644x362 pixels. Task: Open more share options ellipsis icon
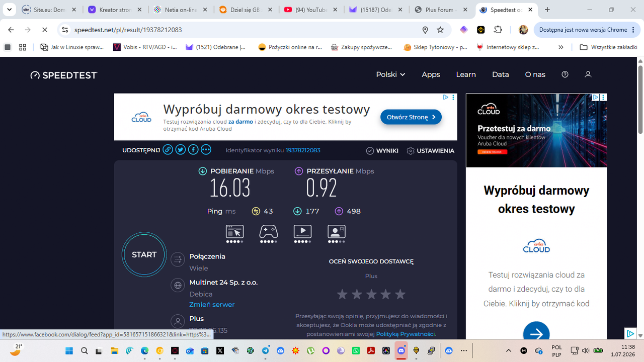206,150
